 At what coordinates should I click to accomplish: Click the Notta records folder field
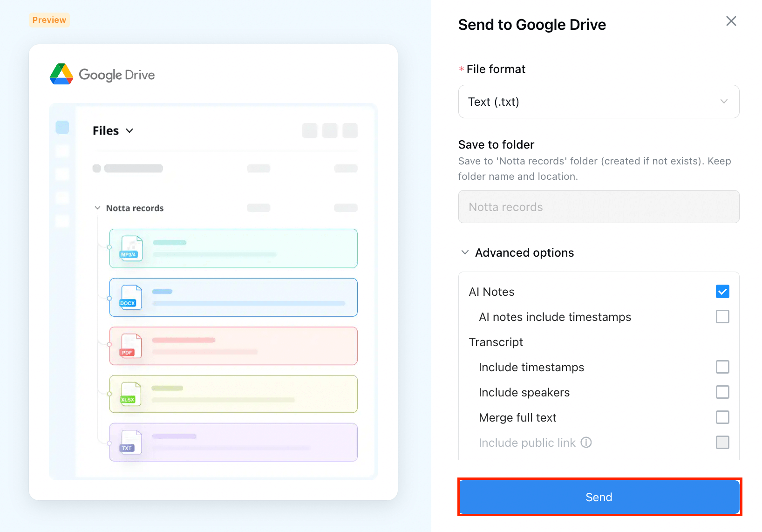(599, 206)
